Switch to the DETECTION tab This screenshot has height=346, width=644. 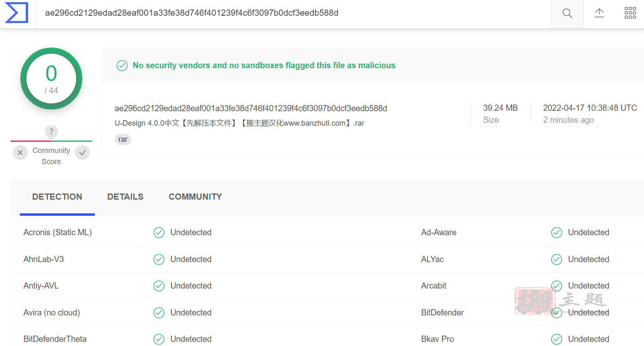(x=57, y=197)
